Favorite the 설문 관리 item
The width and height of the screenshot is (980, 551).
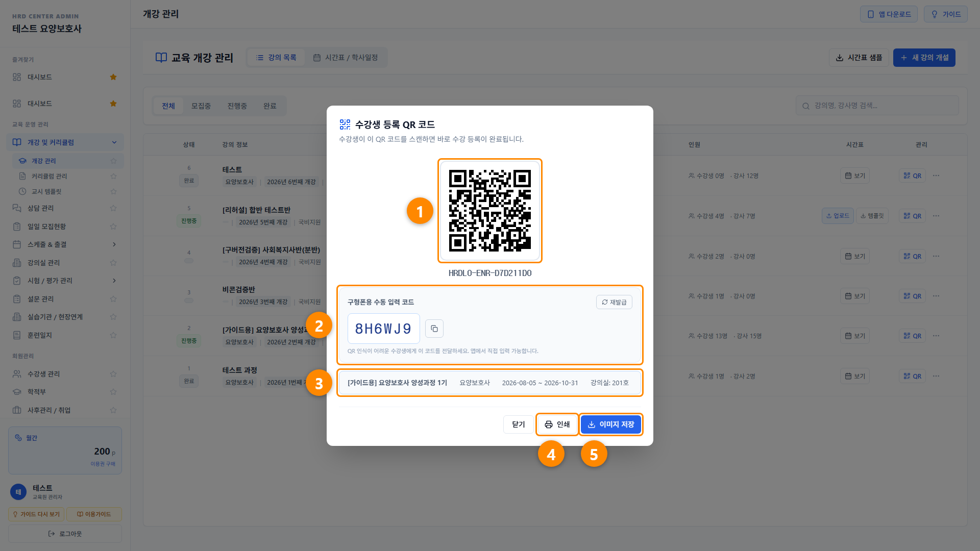point(113,299)
